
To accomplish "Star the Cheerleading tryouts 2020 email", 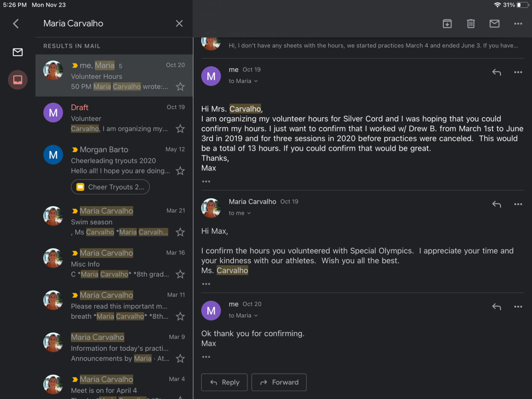I will (x=180, y=171).
